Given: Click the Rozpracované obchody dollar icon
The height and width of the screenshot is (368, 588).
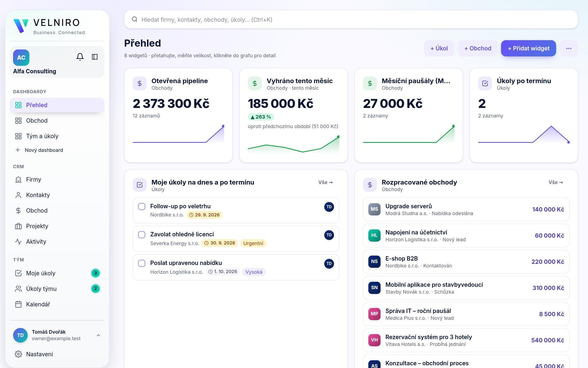Looking at the screenshot, I should tap(370, 185).
